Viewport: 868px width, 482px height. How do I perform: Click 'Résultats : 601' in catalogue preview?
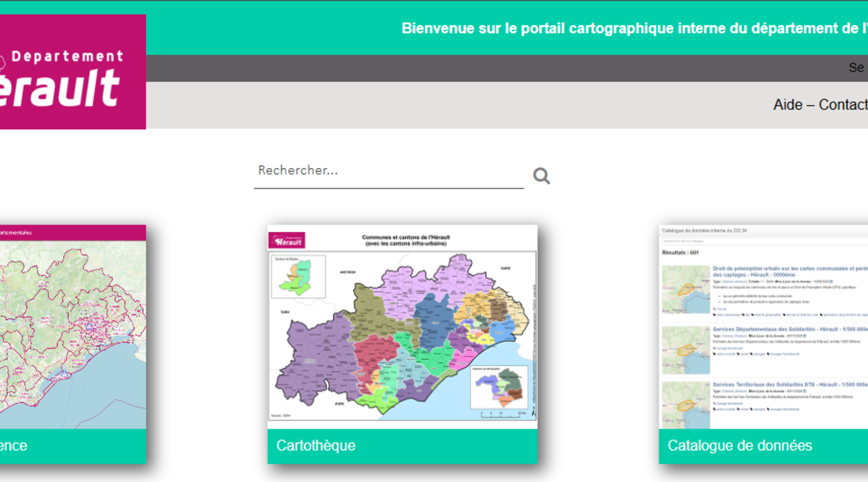[x=681, y=253]
